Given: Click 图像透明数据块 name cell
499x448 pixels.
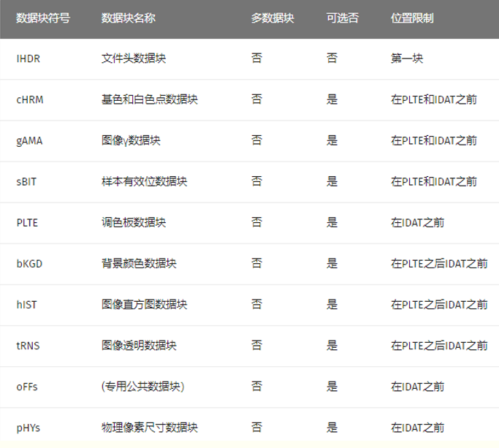Looking at the screenshot, I should [139, 346].
